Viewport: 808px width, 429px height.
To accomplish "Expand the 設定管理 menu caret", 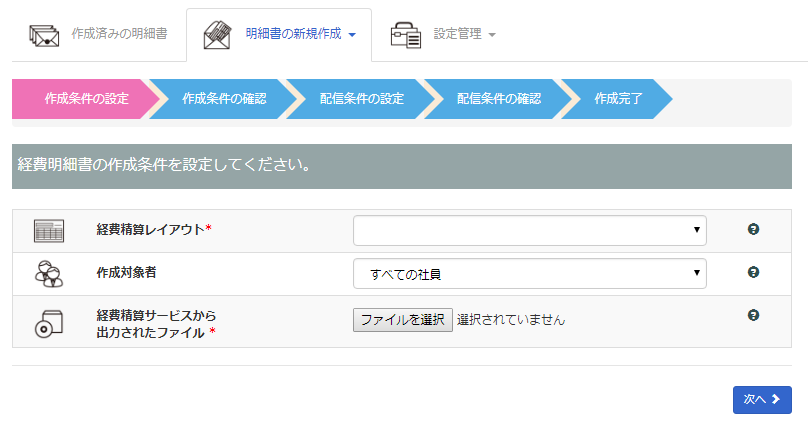I will (492, 35).
